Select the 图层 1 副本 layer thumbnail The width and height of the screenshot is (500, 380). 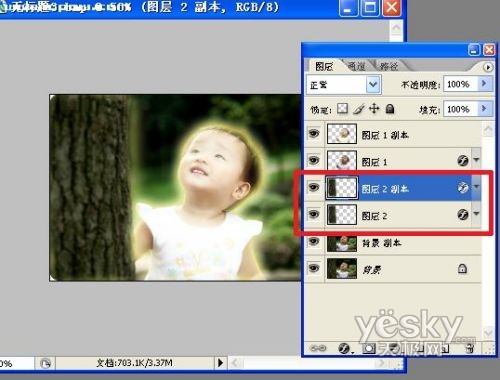342,134
